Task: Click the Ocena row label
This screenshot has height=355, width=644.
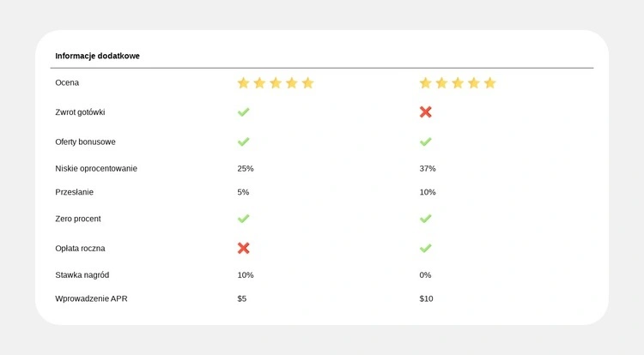Action: 67,82
